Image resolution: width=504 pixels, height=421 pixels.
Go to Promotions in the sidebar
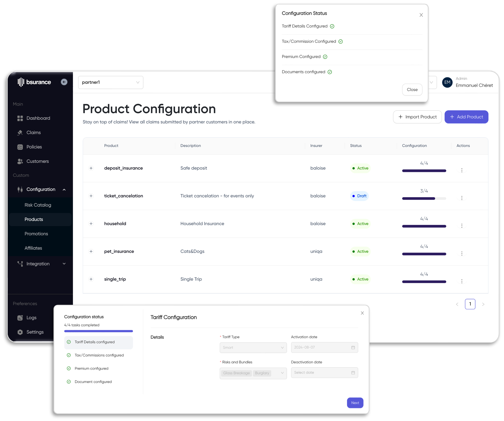coord(36,234)
